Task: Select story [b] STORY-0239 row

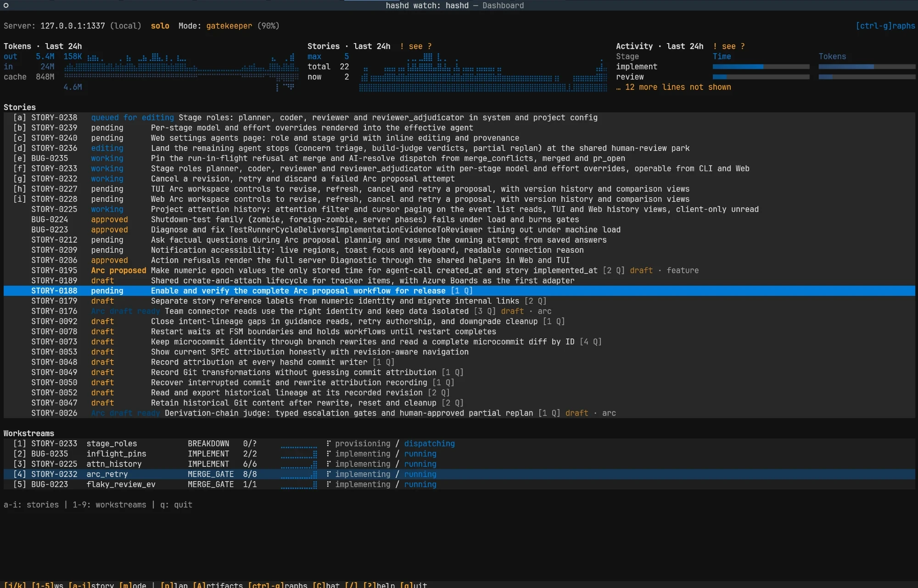Action: (x=459, y=128)
